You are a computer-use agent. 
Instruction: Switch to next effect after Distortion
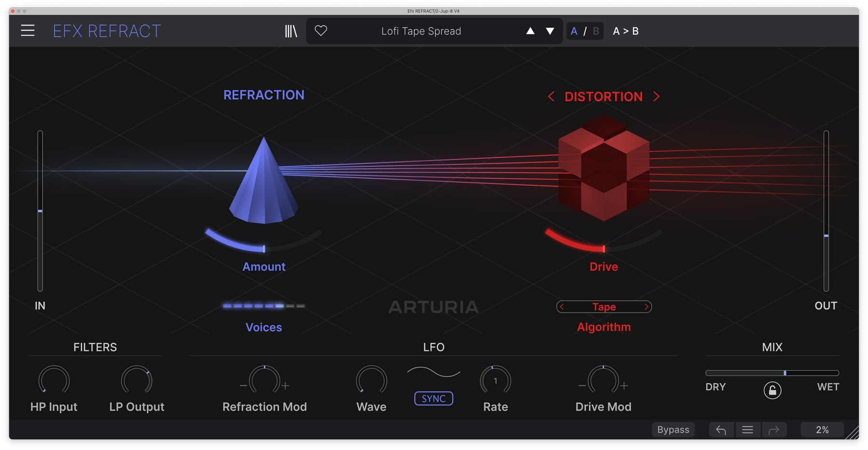click(656, 97)
